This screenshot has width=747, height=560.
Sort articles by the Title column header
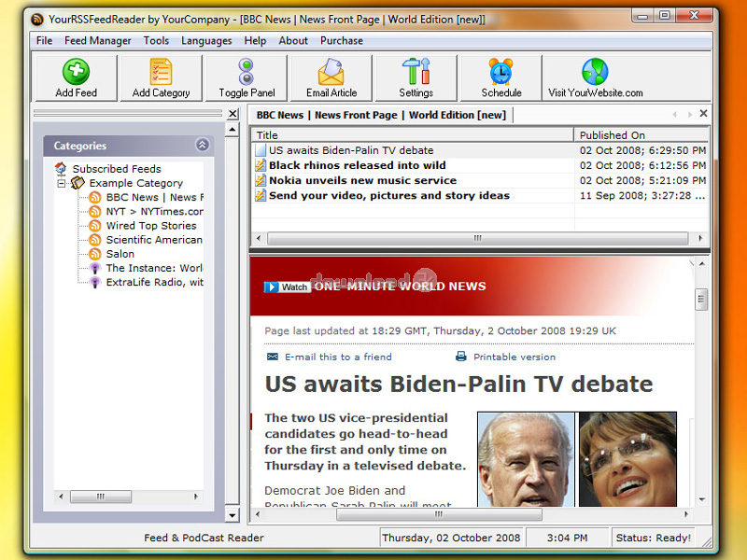412,135
